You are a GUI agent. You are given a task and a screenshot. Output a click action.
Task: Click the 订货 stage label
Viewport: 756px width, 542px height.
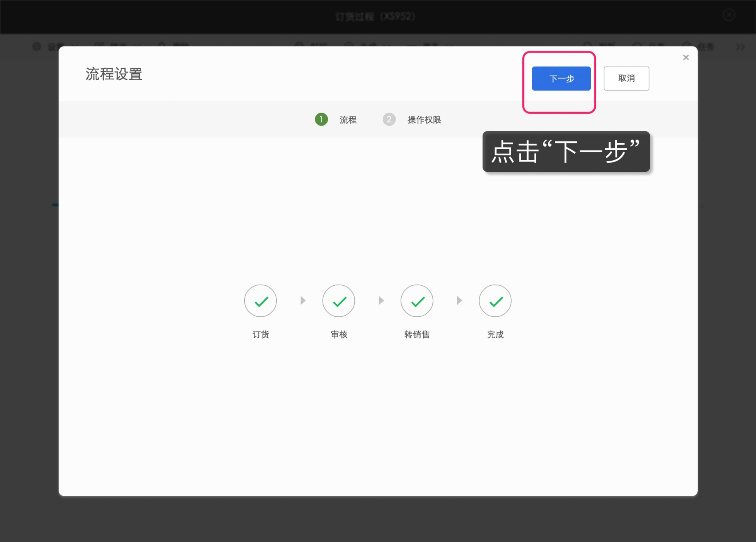(261, 334)
